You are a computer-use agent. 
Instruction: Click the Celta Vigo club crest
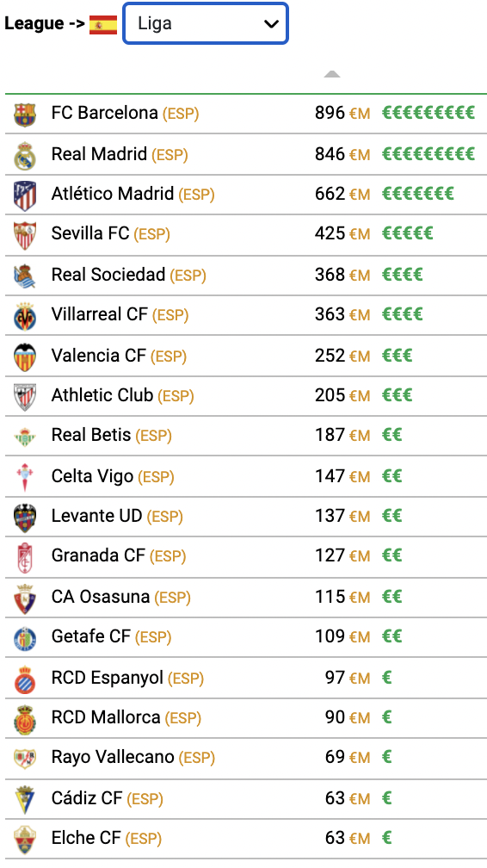[x=25, y=477]
